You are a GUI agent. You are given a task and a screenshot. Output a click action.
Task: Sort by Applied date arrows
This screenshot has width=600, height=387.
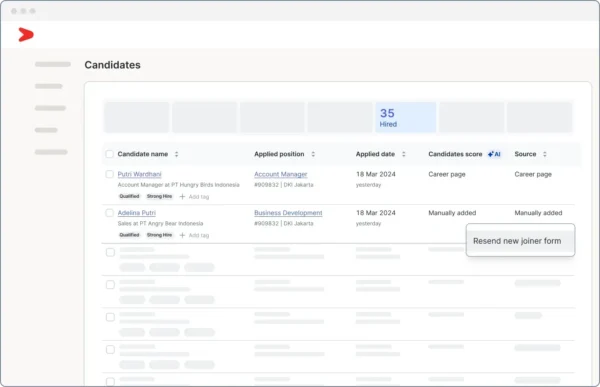(x=403, y=154)
